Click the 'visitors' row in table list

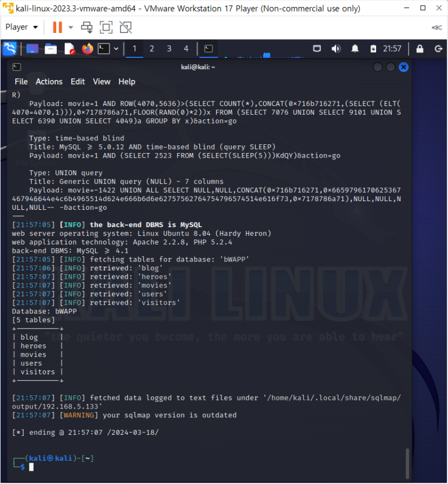[x=38, y=372]
